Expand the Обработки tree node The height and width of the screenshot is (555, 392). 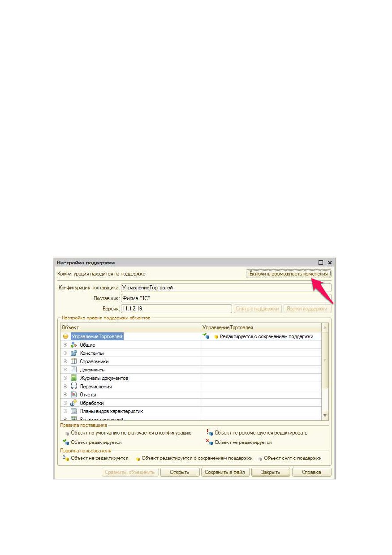click(65, 403)
